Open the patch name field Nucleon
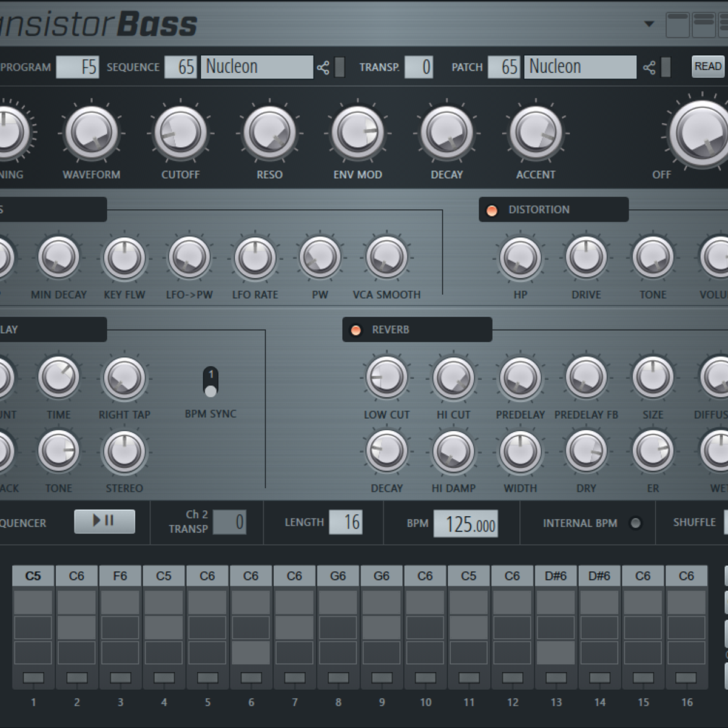Screen dimensions: 728x728 581,67
